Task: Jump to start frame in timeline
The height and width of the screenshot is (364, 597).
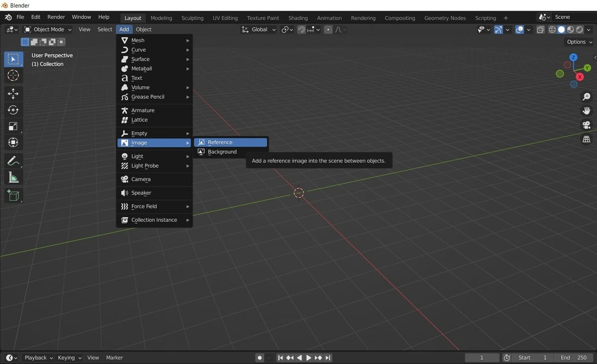Action: point(281,358)
